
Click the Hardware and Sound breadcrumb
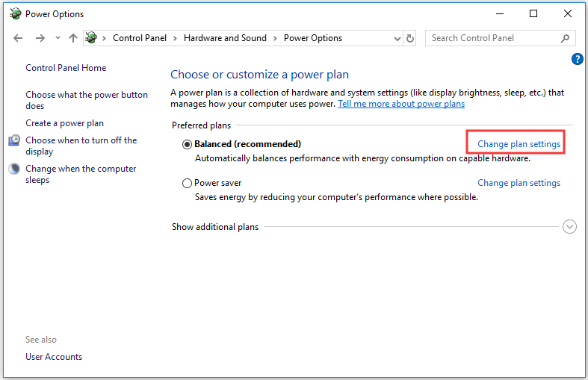click(x=225, y=38)
